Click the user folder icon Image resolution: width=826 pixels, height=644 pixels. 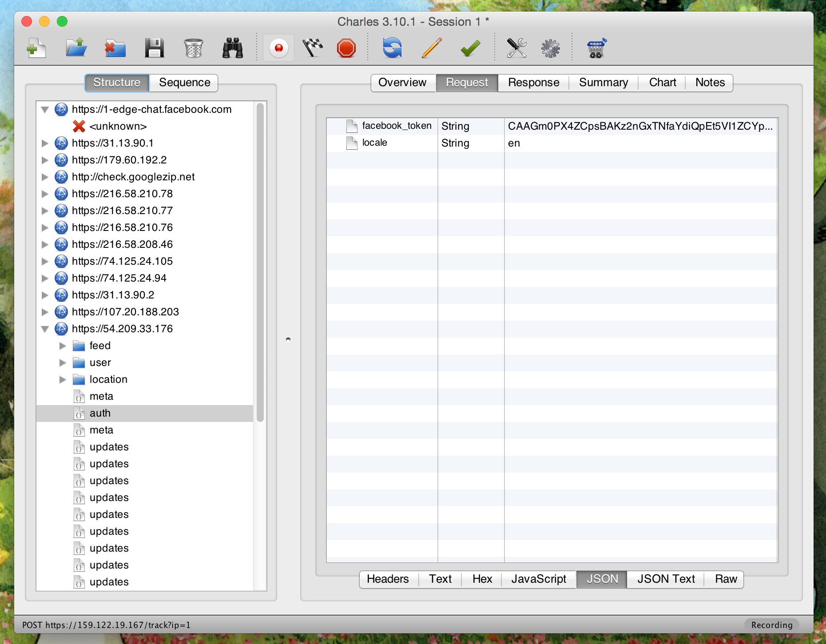(x=79, y=362)
